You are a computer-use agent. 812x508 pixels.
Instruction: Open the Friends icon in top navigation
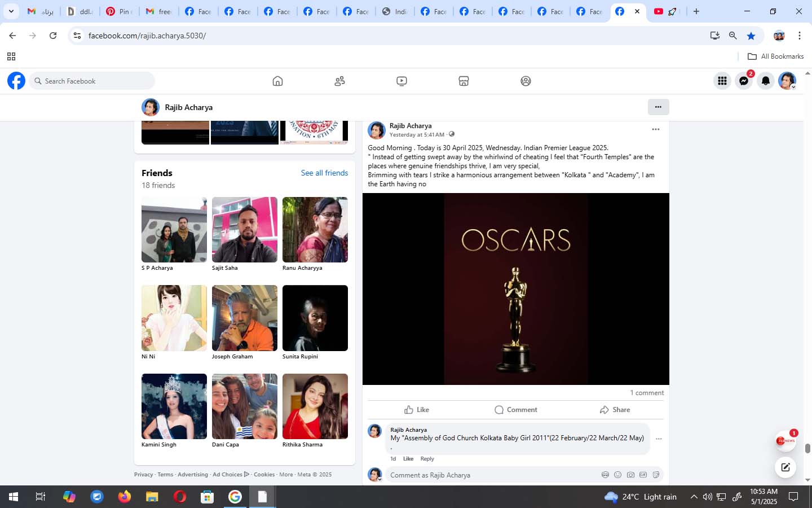[339, 81]
